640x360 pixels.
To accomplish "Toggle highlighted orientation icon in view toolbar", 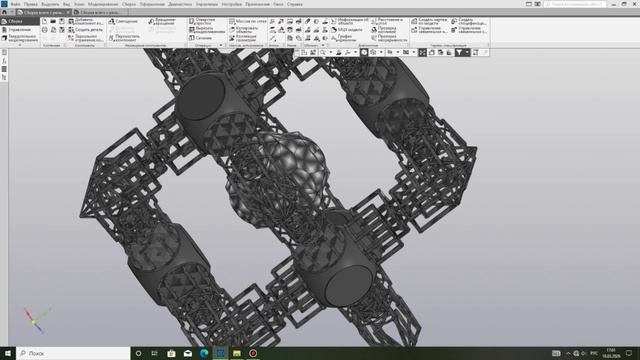I will tap(364, 52).
